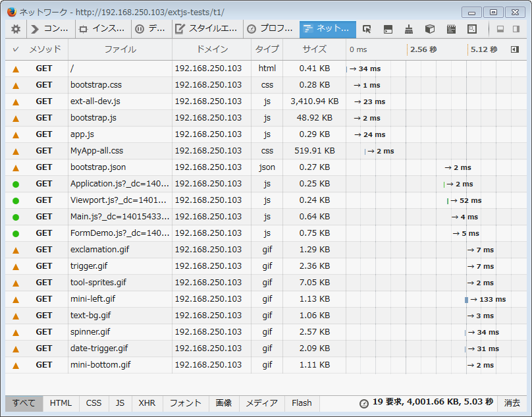Click the status triangle for ext-all-dev.js
532x417 pixels.
coord(16,102)
